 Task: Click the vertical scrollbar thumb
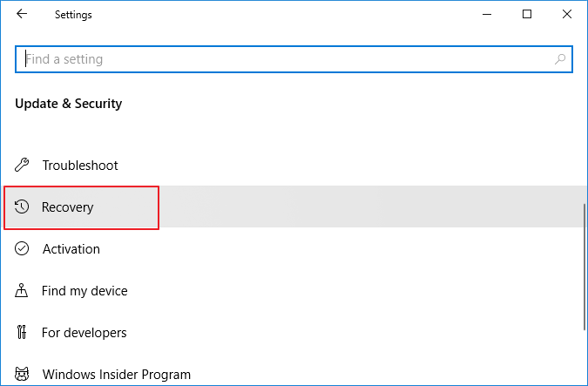[585, 266]
